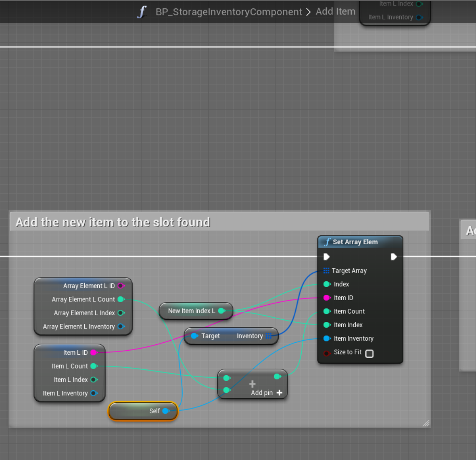This screenshot has width=476, height=460.
Task: Click the Self node output pin
Action: [x=166, y=411]
